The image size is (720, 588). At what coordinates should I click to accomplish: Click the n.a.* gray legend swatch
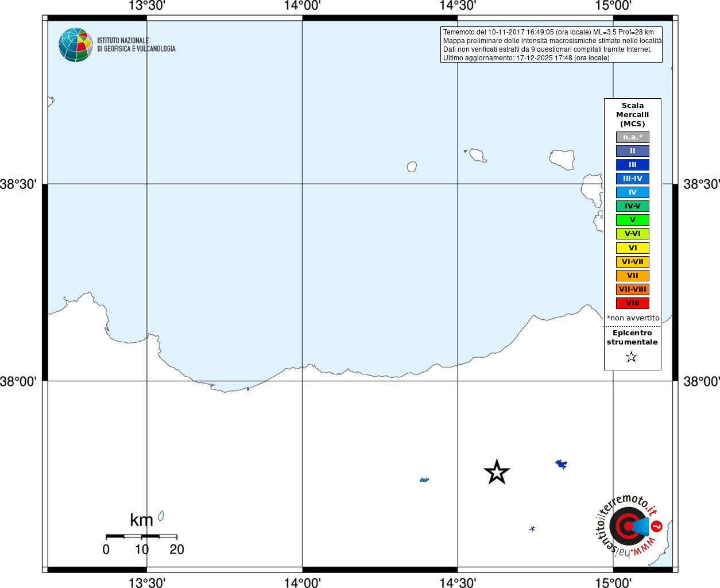[633, 137]
